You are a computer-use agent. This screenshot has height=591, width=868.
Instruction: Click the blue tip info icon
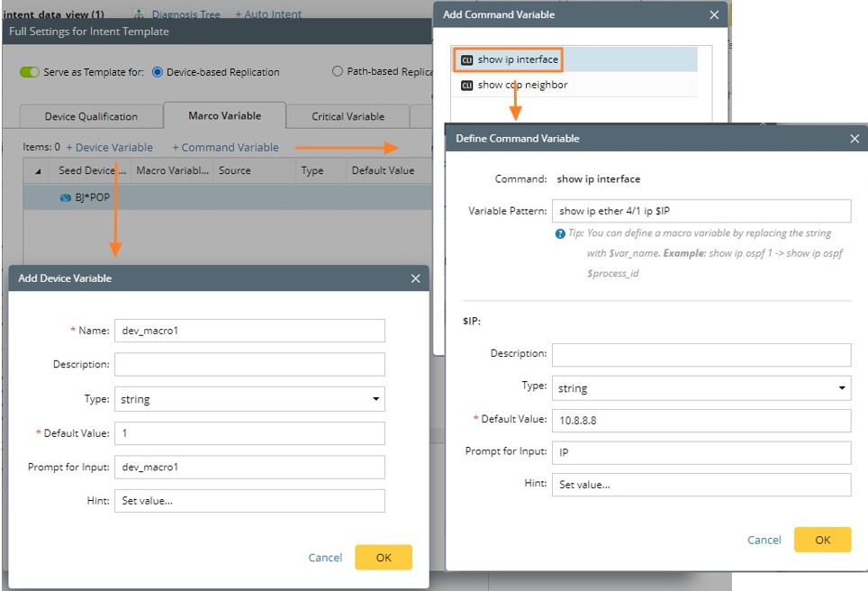[x=560, y=234]
